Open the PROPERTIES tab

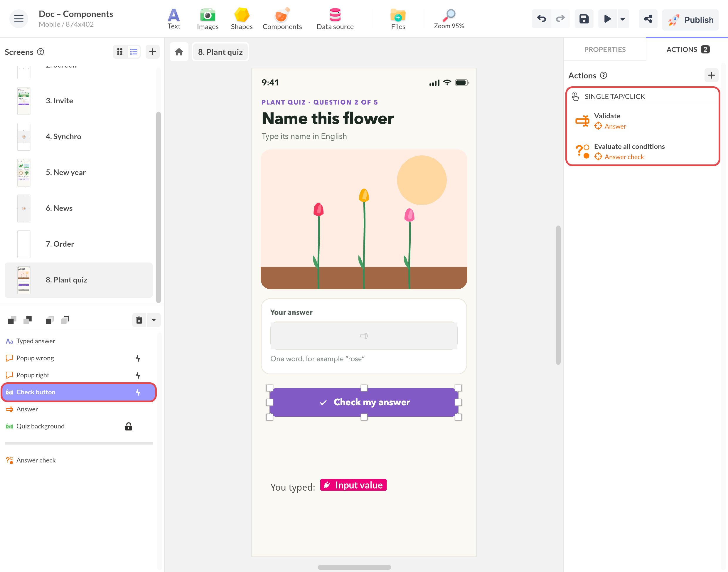604,50
